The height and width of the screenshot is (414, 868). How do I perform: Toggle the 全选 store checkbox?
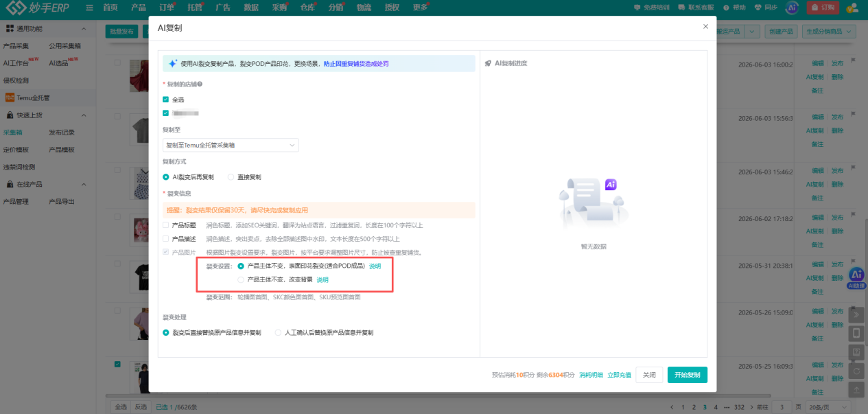(x=165, y=100)
